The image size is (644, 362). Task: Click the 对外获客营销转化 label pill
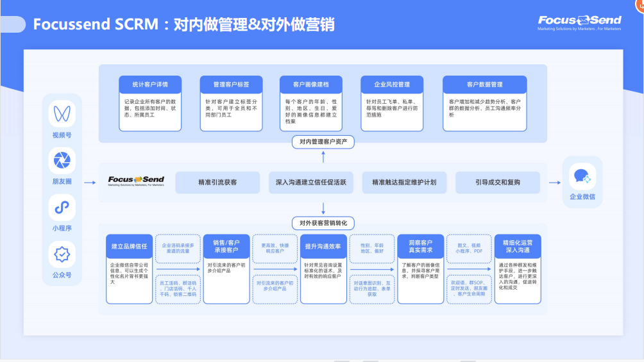pyautogui.click(x=323, y=223)
